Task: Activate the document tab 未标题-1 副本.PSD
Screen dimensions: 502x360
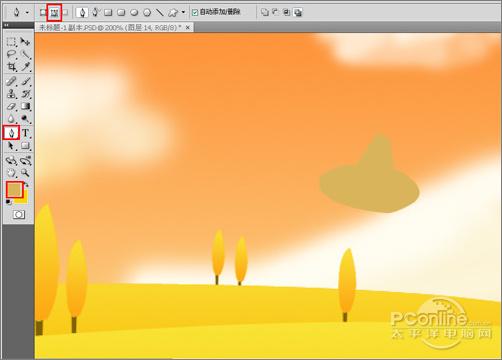Action: point(110,28)
